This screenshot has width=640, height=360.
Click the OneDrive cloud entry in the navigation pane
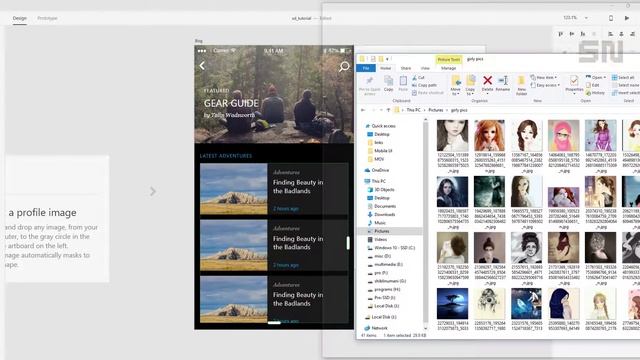pos(377,170)
